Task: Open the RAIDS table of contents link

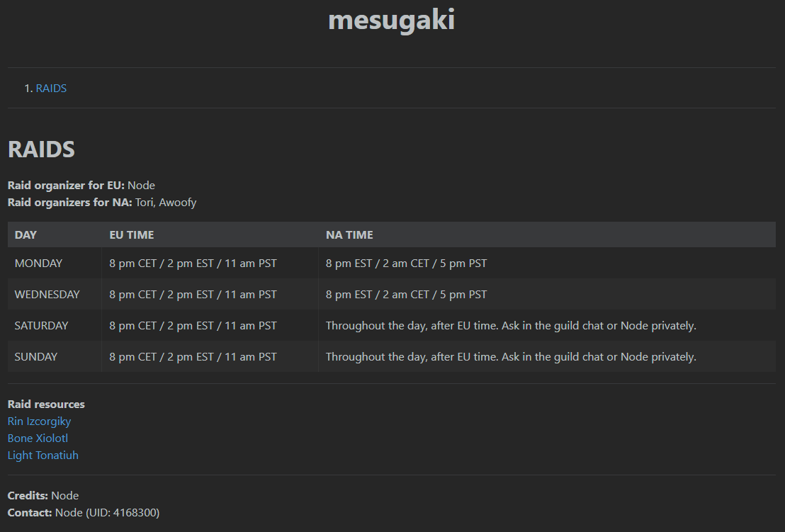Action: pos(51,88)
